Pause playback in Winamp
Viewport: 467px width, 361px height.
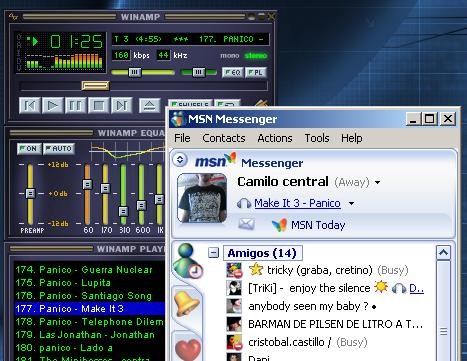76,106
